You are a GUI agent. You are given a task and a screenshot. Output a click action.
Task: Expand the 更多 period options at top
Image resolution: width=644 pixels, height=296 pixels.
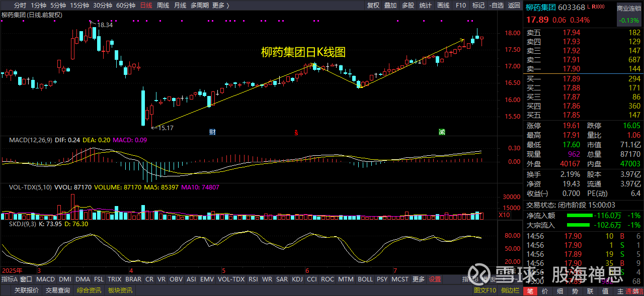pos(220,6)
